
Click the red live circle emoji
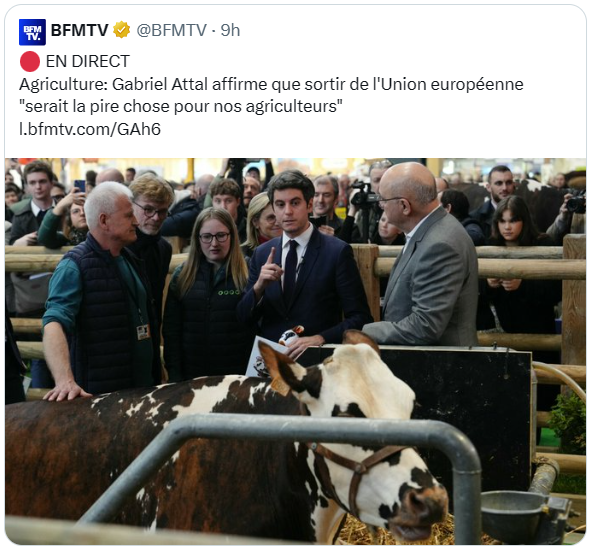(30, 62)
